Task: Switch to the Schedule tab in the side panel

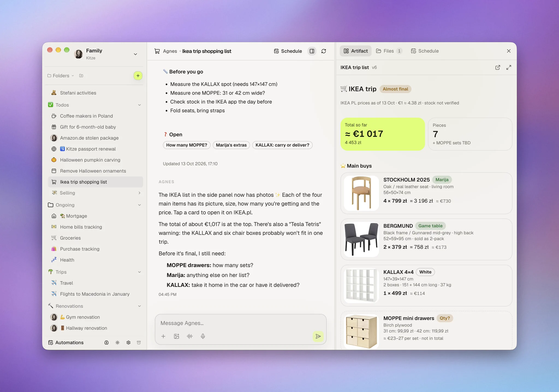Action: (x=425, y=51)
